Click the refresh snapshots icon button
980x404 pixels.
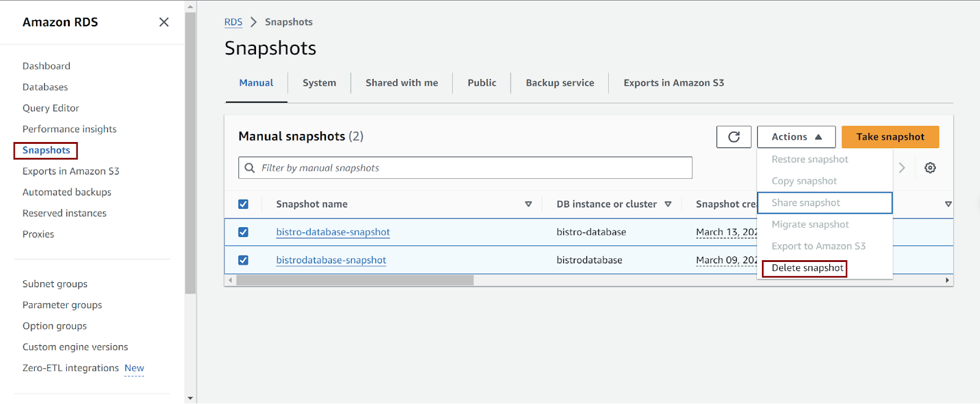click(734, 137)
